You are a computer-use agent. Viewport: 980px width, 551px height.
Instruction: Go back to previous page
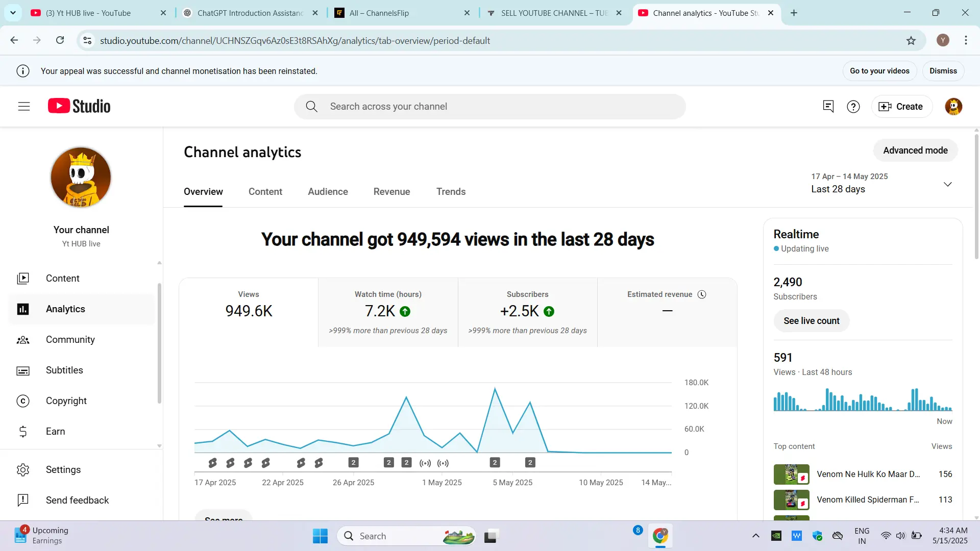(x=14, y=40)
